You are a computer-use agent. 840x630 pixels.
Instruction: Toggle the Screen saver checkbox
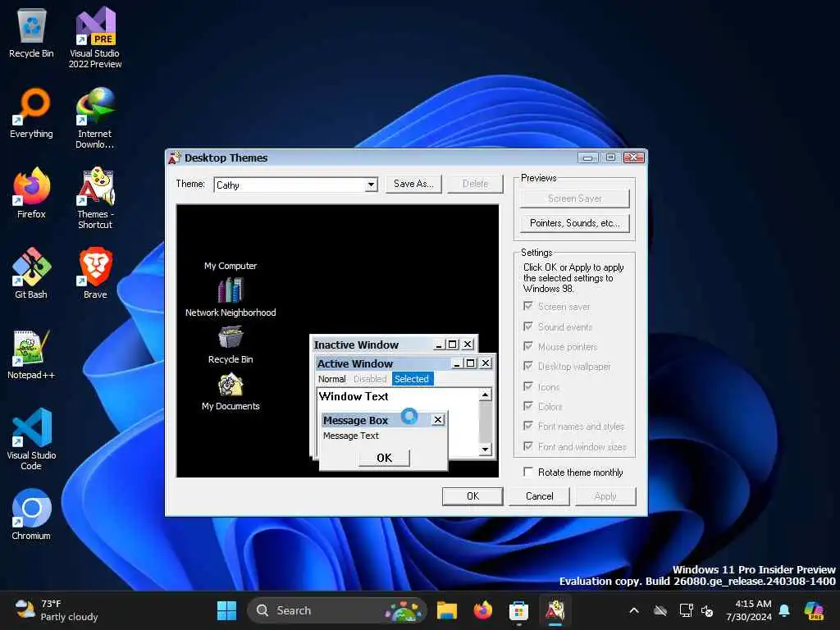point(528,306)
